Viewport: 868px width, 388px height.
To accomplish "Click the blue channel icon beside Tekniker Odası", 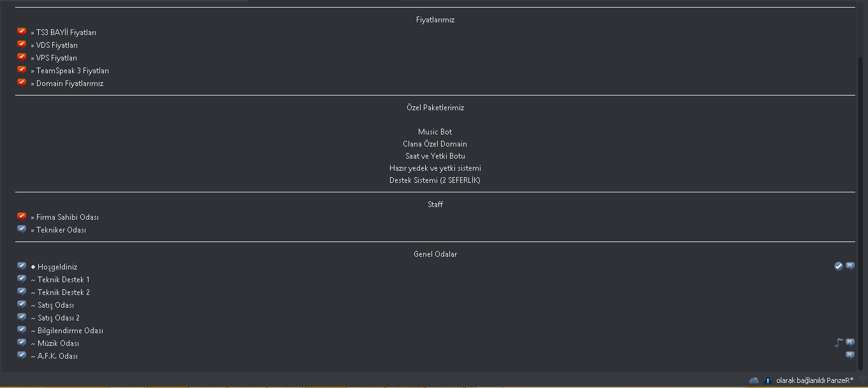I will pyautogui.click(x=22, y=229).
